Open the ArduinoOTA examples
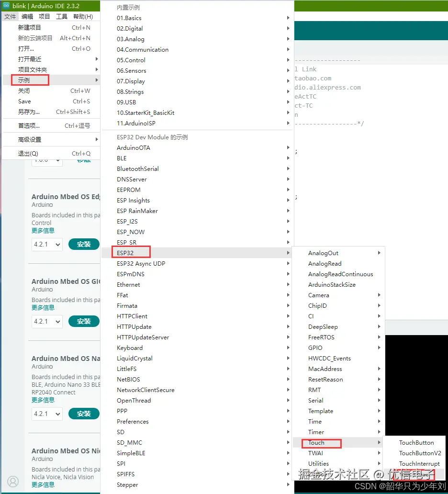The width and height of the screenshot is (448, 494). tap(197, 148)
